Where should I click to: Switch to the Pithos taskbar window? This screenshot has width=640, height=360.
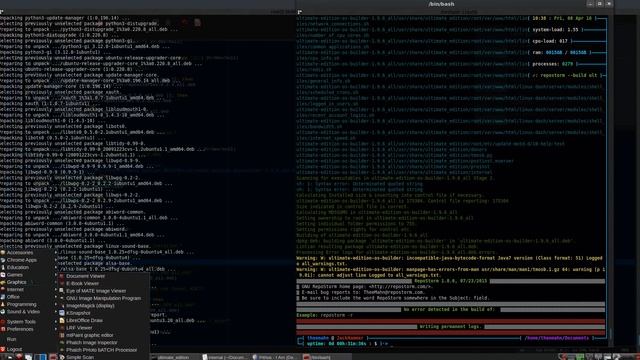[275, 357]
